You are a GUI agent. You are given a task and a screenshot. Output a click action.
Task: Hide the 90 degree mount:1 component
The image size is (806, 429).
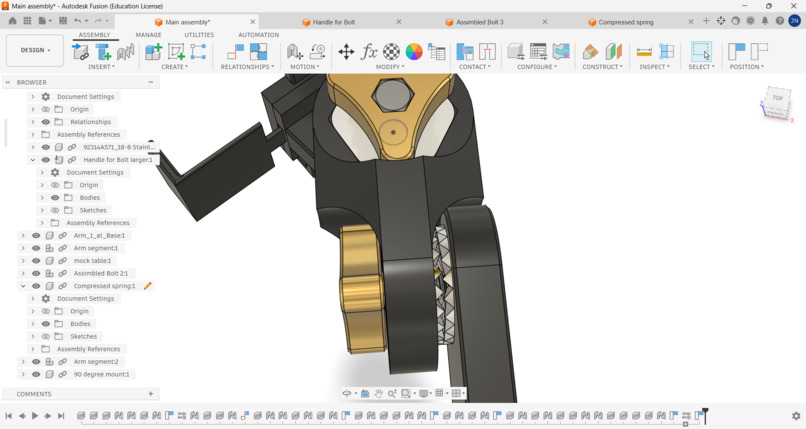tap(36, 374)
